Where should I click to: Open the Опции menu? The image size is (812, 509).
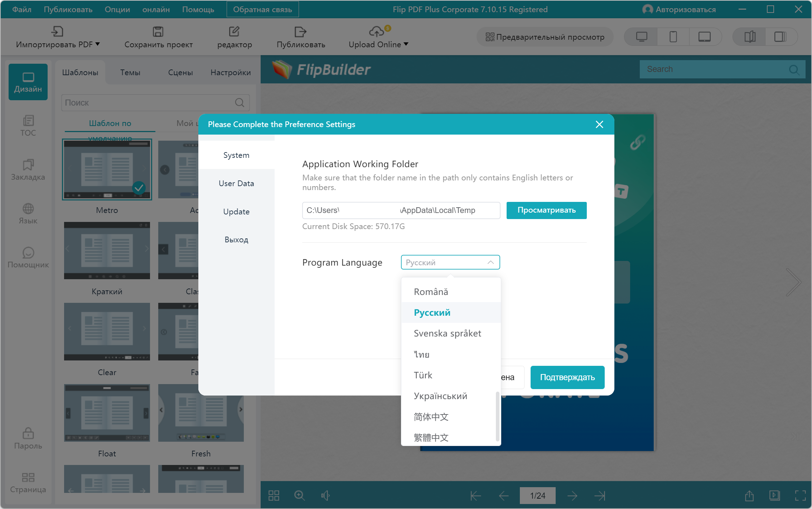point(117,9)
